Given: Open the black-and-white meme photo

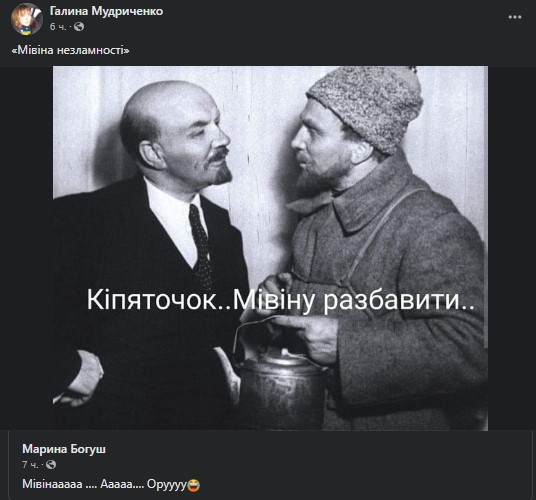Looking at the screenshot, I should [x=270, y=248].
